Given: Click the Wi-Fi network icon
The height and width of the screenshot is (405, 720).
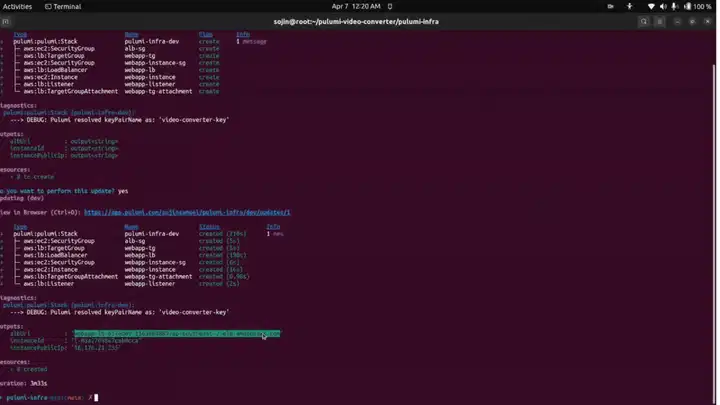Looking at the screenshot, I should pos(651,6).
